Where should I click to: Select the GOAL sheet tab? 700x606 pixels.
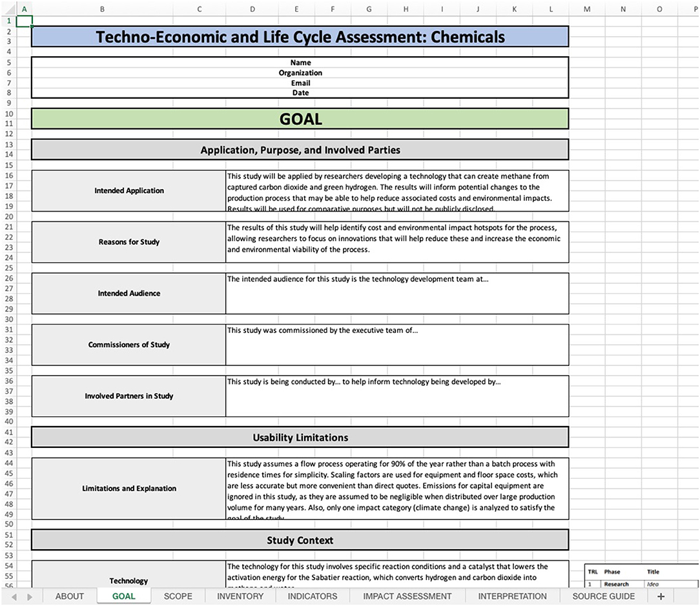coord(123,596)
